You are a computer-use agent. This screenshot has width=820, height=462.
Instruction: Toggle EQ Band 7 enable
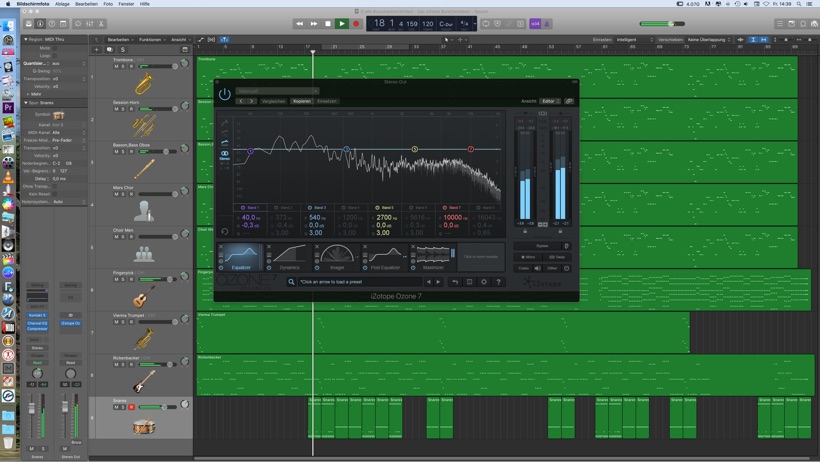coord(445,208)
